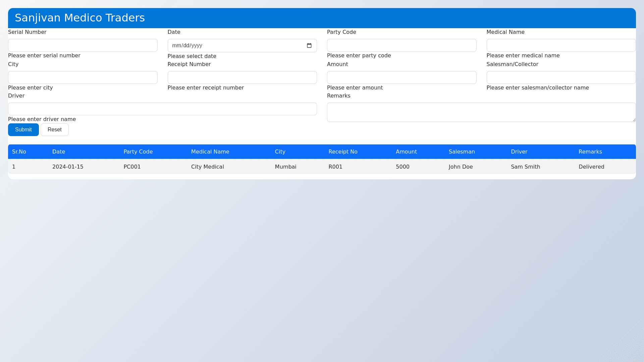This screenshot has height=362, width=644.
Task: Select the Medical Name input field
Action: pyautogui.click(x=561, y=45)
